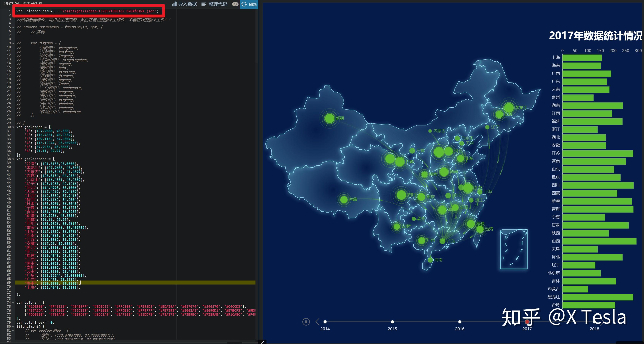644x344 pixels.
Task: Click the Chinese clone-before-editing comment on line 3
Action: (94, 20)
